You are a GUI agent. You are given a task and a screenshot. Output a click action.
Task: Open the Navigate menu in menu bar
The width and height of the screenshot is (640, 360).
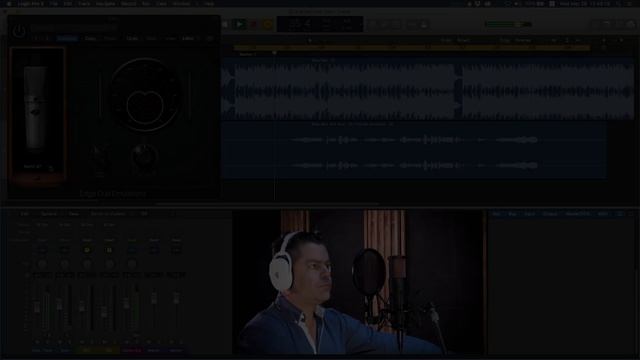(x=105, y=4)
